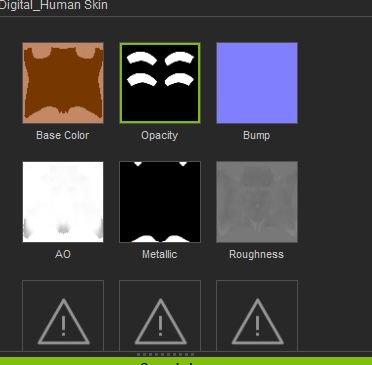Select the Opacity texture thumbnail

(160, 83)
